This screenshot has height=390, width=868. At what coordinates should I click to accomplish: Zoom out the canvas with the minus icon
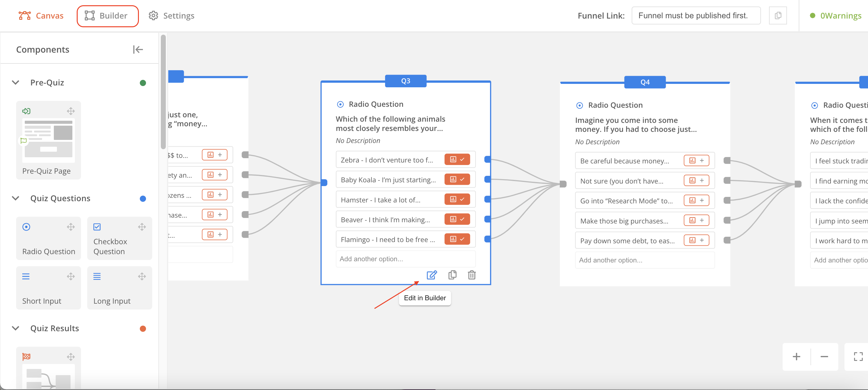[824, 356]
